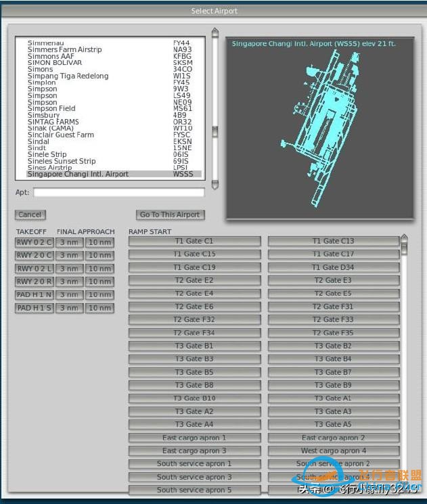Select 10 nm approach for RWY 02C
427x504 pixels.
pyautogui.click(x=99, y=242)
